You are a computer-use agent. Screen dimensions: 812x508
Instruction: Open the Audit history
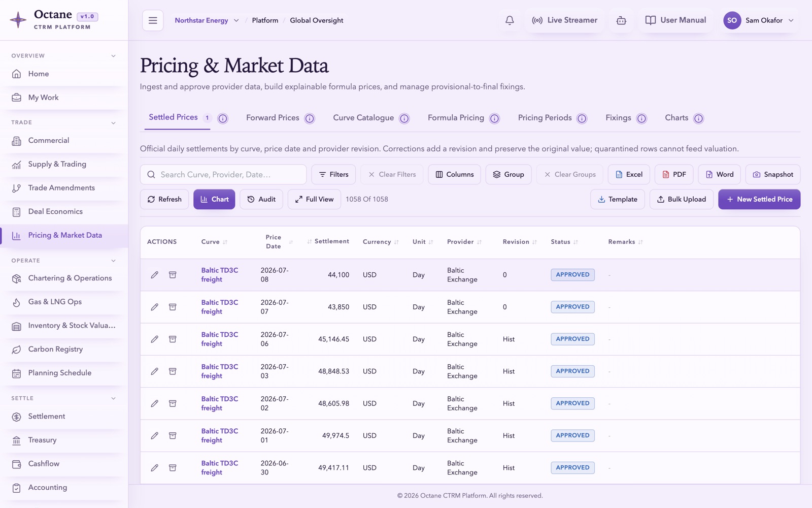(x=261, y=199)
